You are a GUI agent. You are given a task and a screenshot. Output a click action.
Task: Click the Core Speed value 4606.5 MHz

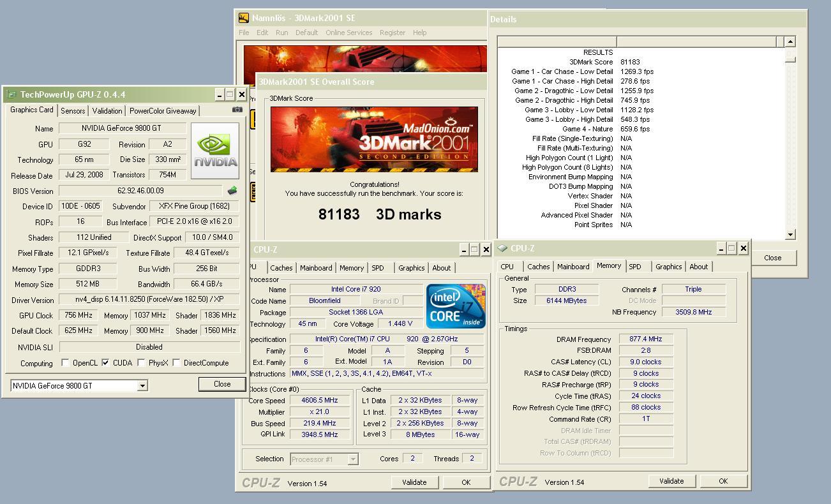320,401
